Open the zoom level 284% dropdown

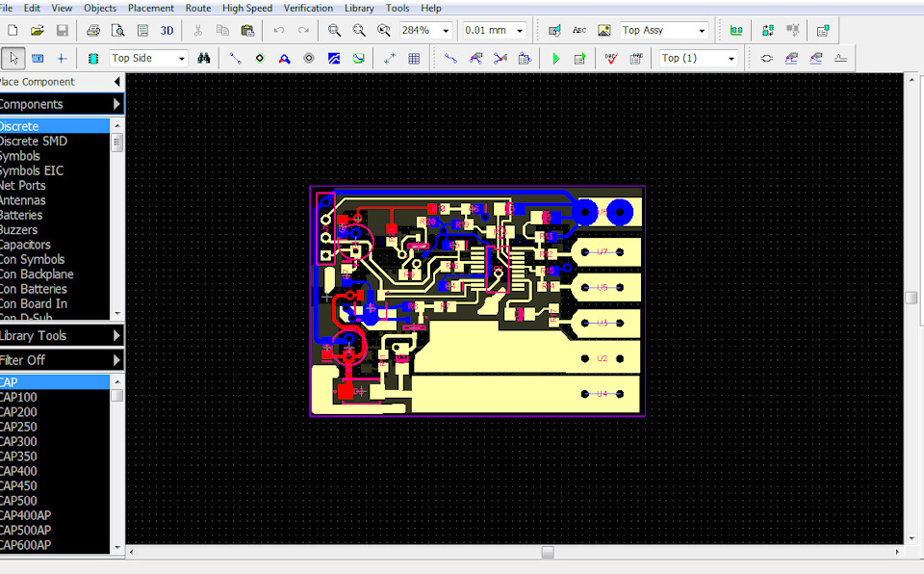click(446, 31)
